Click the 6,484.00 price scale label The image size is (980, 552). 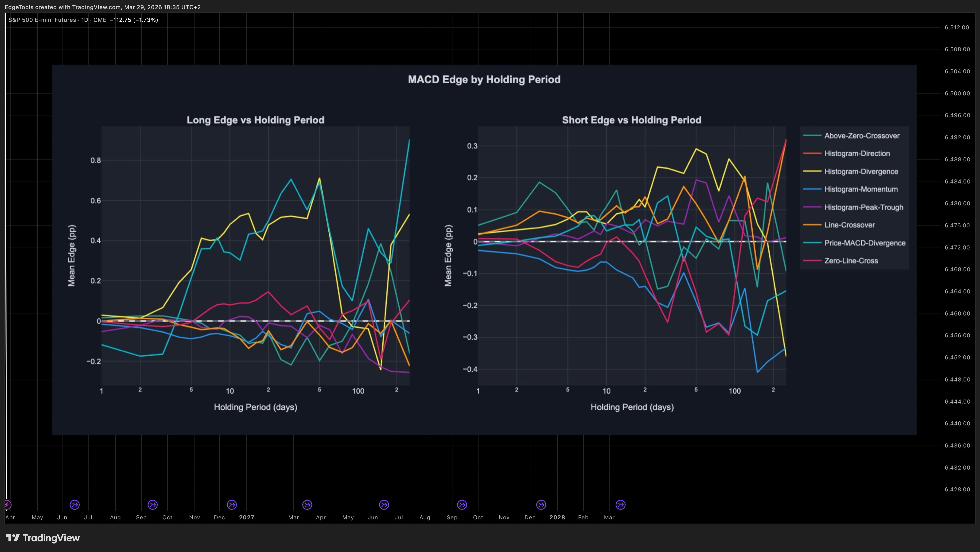(957, 182)
